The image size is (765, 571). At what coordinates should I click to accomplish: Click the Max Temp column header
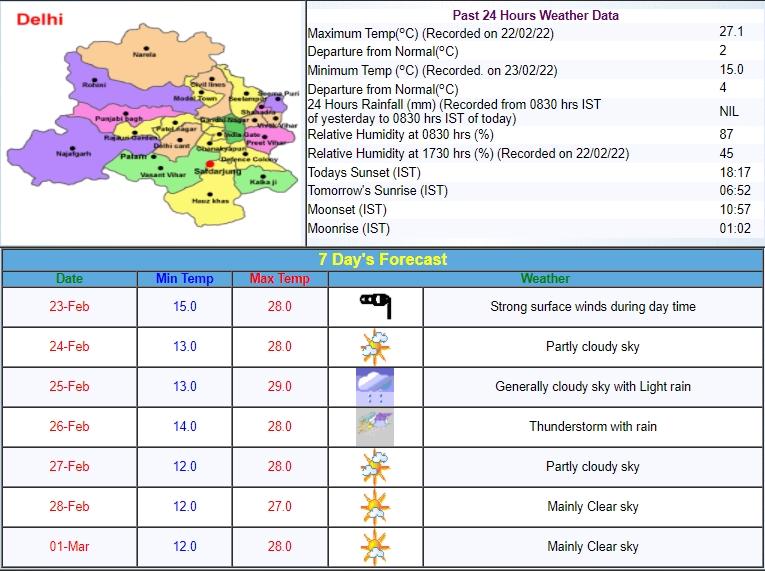pos(279,279)
